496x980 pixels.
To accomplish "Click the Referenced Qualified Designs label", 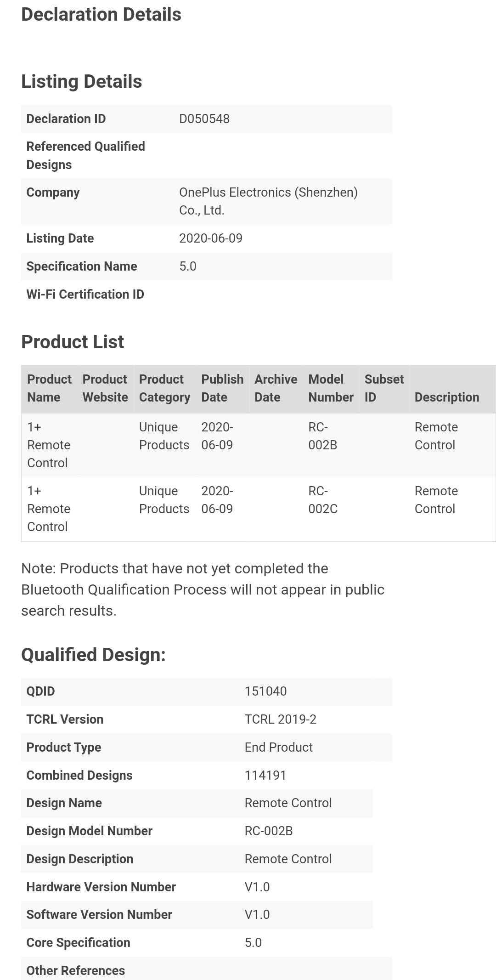I will (x=85, y=156).
